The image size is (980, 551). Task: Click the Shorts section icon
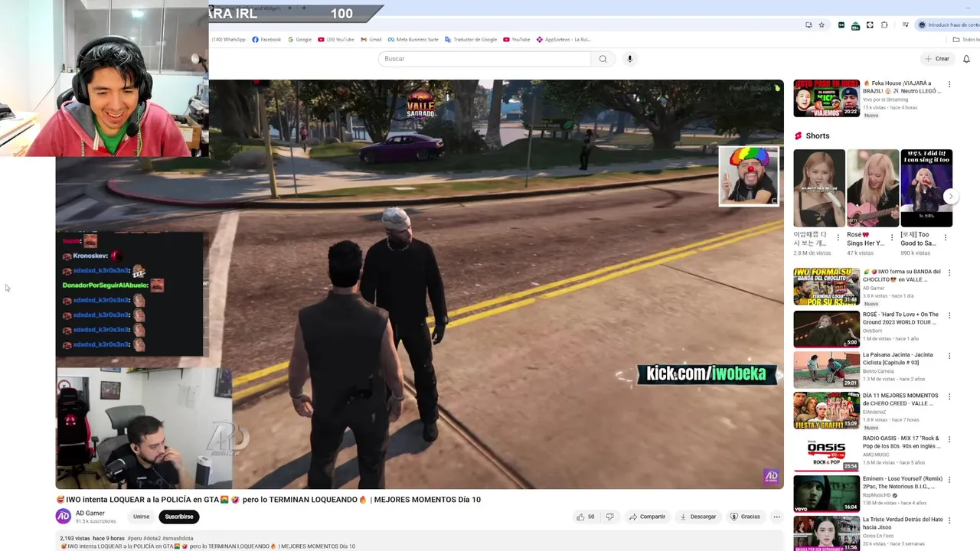point(798,136)
